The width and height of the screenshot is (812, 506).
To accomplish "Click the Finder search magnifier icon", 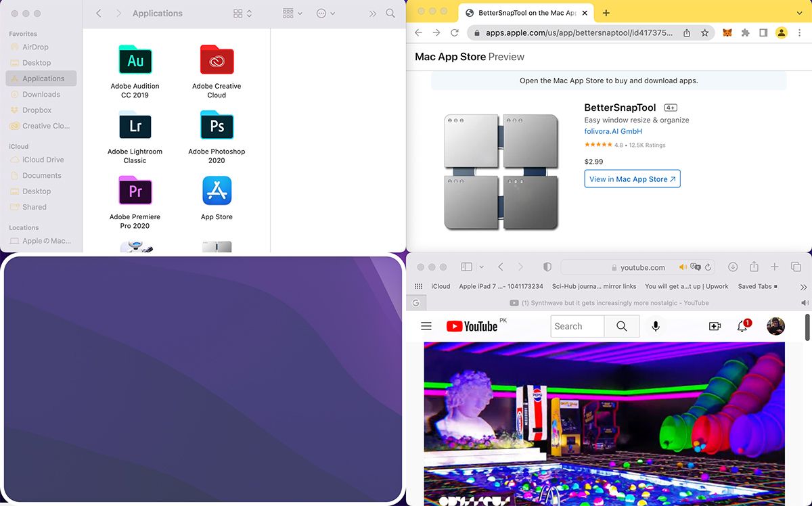I will pyautogui.click(x=390, y=14).
